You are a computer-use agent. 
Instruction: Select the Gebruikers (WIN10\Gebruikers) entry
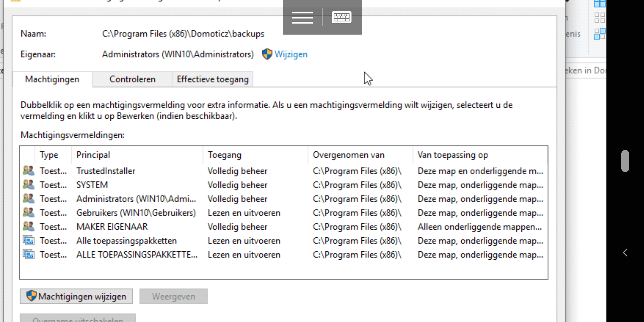pyautogui.click(x=136, y=213)
